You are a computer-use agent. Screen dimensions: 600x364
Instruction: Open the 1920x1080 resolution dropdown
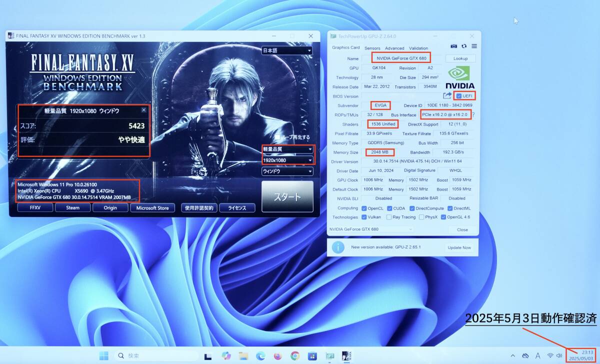click(287, 160)
